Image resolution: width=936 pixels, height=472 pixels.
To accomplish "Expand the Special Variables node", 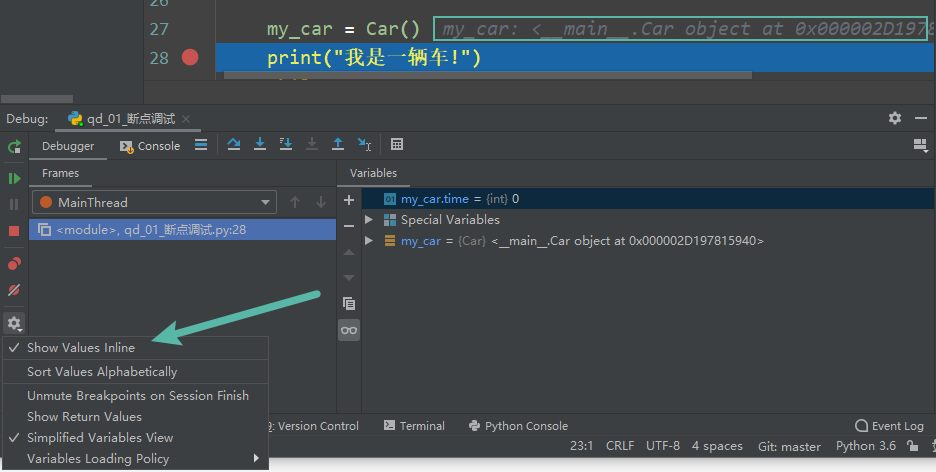I will pos(369,220).
